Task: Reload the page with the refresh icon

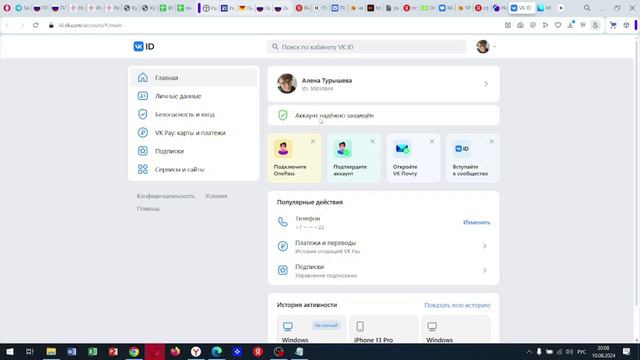Action: tap(36, 25)
